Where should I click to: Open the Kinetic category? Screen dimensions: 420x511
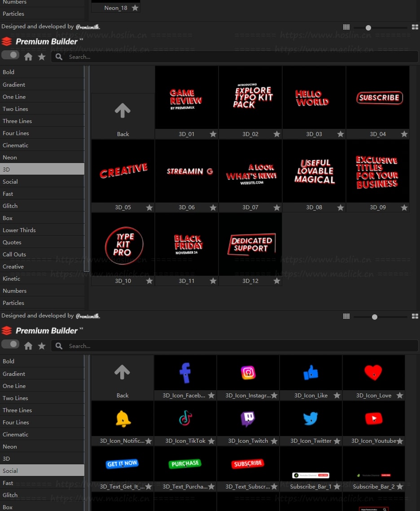(x=42, y=278)
